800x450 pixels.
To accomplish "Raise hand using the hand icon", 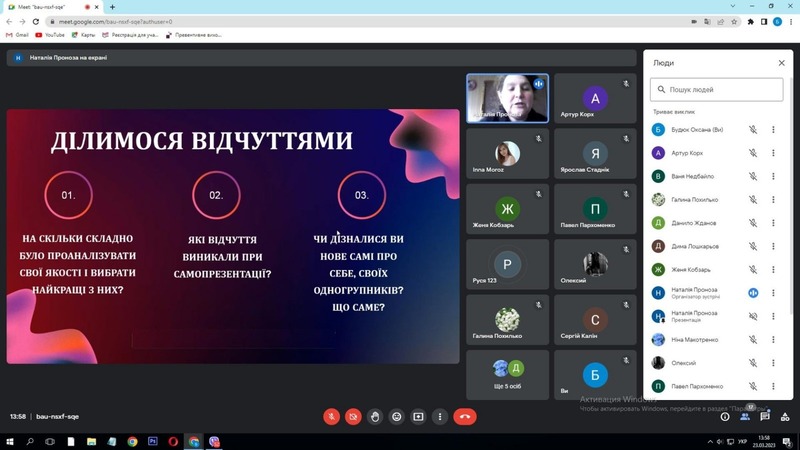I will 375,416.
